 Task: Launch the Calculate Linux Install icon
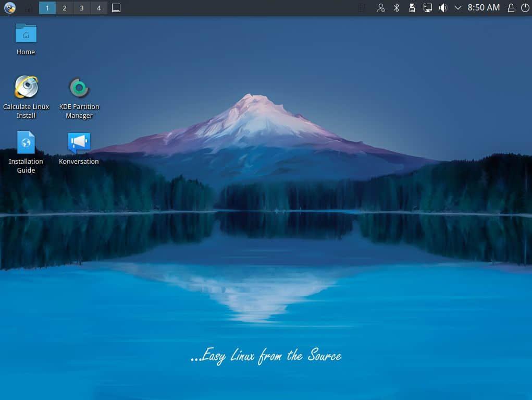coord(26,88)
